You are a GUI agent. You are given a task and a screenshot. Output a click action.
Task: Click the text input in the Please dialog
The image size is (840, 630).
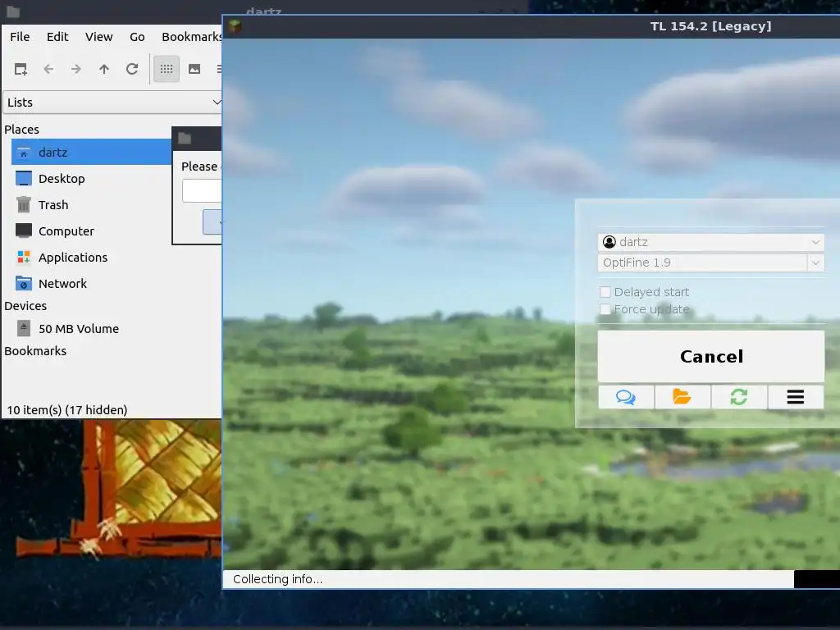tap(202, 190)
